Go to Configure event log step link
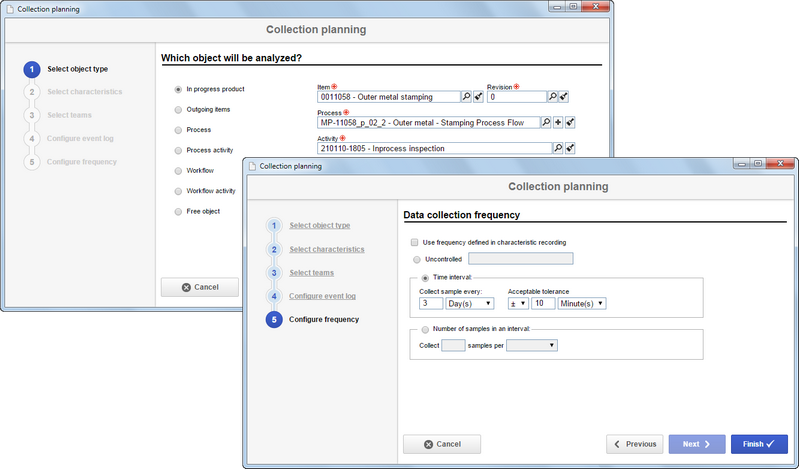This screenshot has width=799, height=469. pos(322,296)
